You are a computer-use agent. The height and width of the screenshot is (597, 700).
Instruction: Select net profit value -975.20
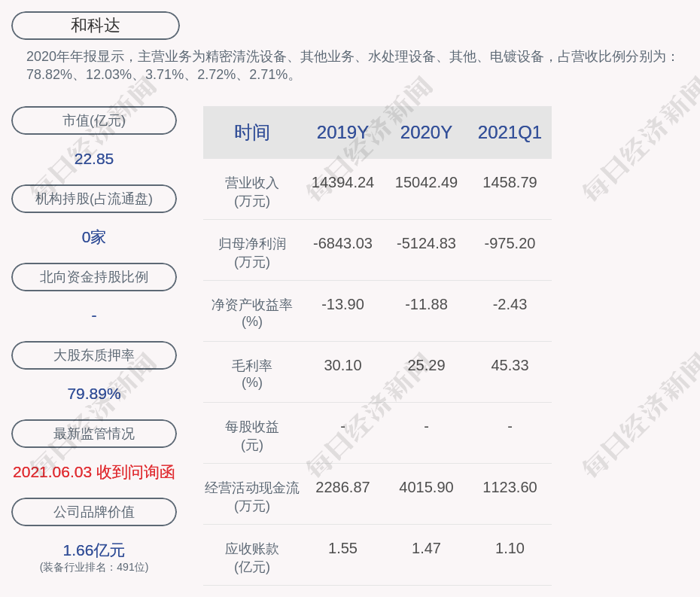pyautogui.click(x=510, y=243)
